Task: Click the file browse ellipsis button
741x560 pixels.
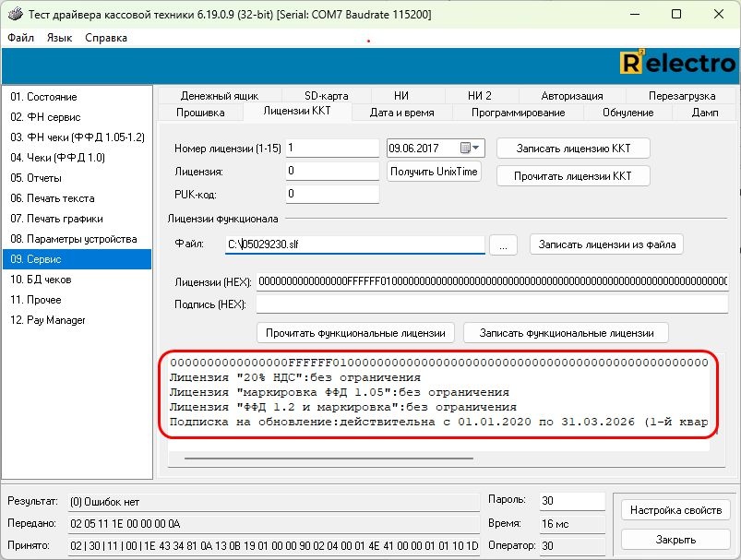Action: click(502, 244)
